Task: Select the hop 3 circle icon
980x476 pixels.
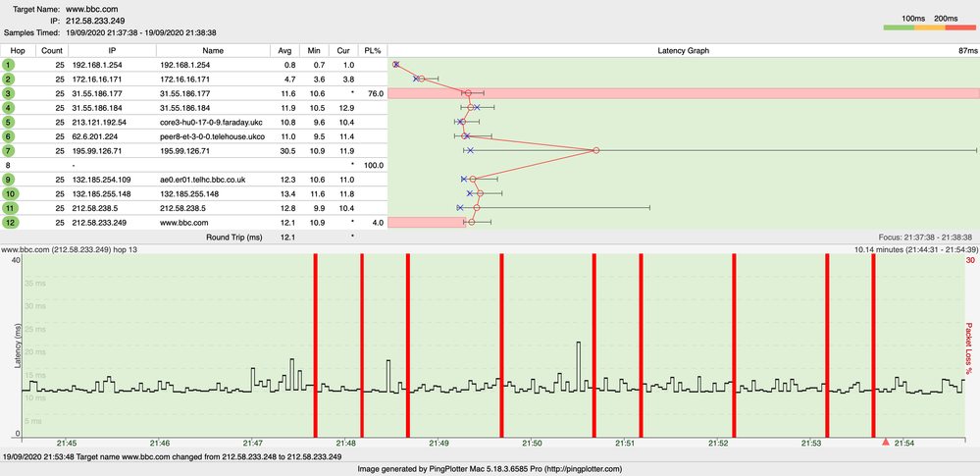Action: (x=10, y=92)
